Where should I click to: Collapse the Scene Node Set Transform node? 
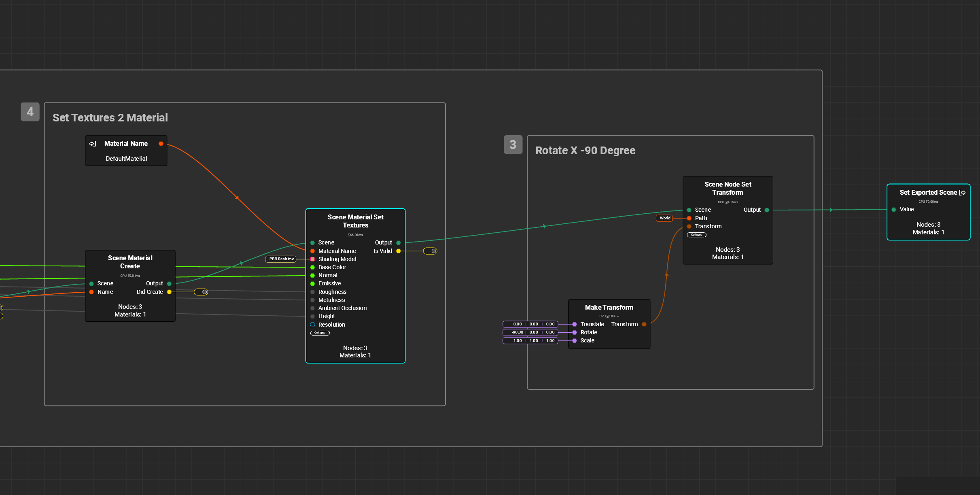[x=696, y=235]
